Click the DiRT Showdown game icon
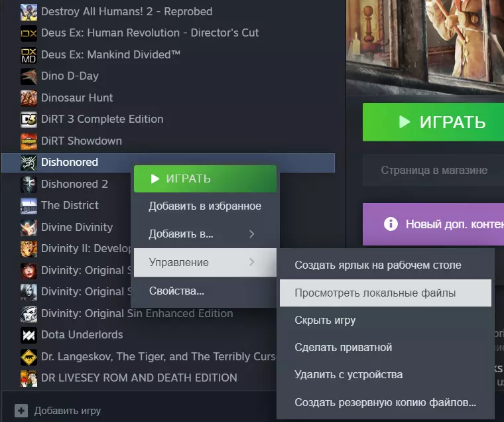This screenshot has width=504, height=422. pyautogui.click(x=29, y=141)
